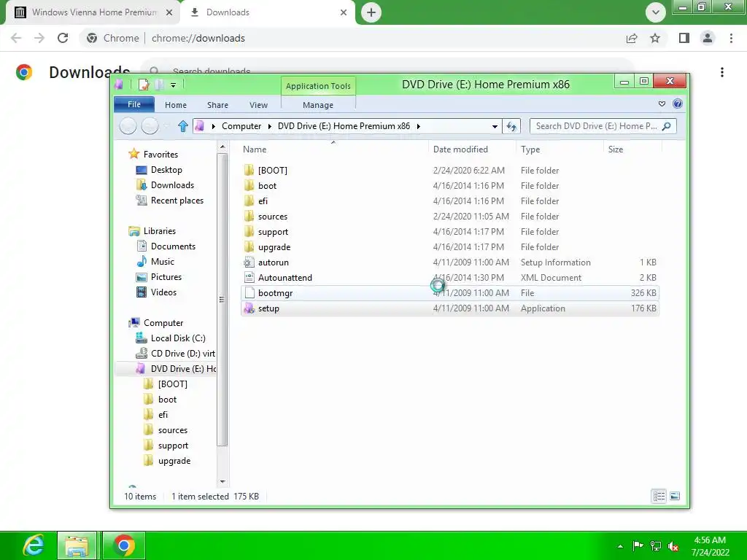Screen dimensions: 747x560
Task: Select the Autounattend XML document
Action: (450, 278)
